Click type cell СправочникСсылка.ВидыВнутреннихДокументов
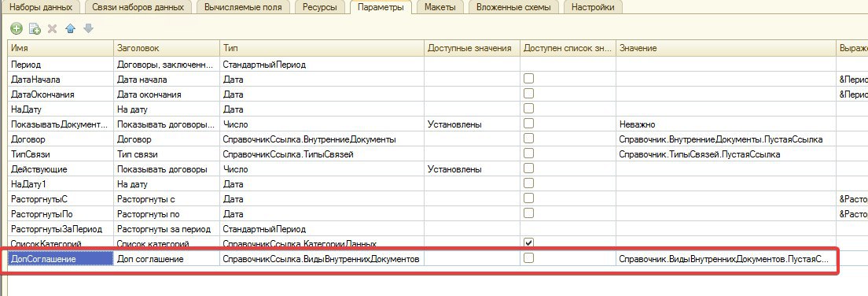Screen dimensions: 868x296 pos(322,259)
